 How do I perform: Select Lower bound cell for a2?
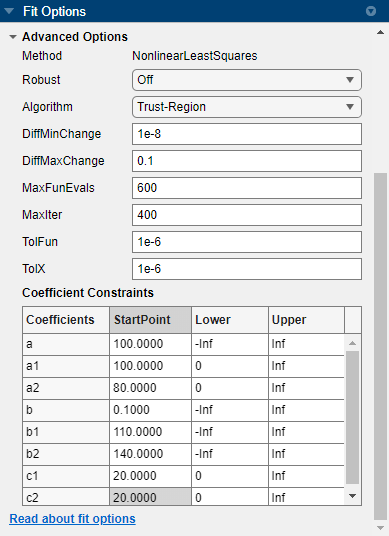coord(230,388)
